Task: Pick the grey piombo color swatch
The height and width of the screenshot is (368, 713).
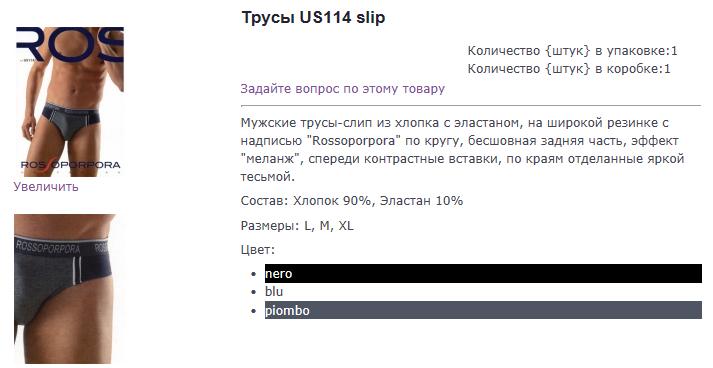Action: tap(483, 310)
